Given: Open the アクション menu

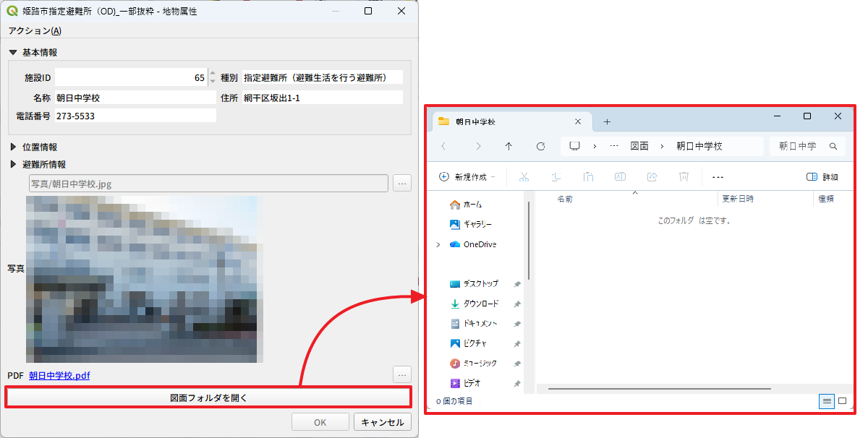Looking at the screenshot, I should (35, 30).
